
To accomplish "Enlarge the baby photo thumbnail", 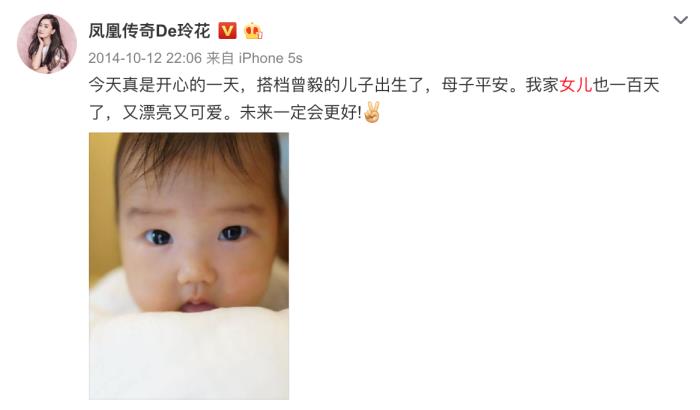I will [189, 266].
